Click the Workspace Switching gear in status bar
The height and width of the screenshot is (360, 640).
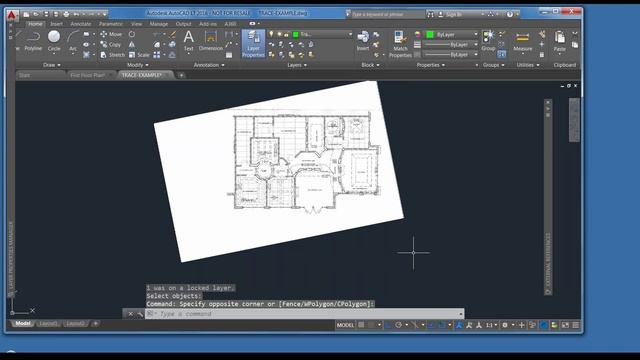[505, 325]
